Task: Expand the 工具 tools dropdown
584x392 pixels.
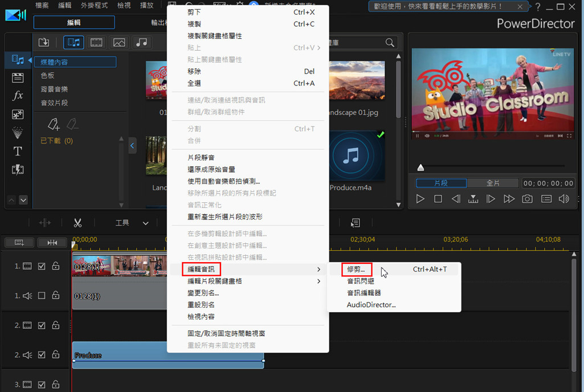Action: pyautogui.click(x=145, y=223)
